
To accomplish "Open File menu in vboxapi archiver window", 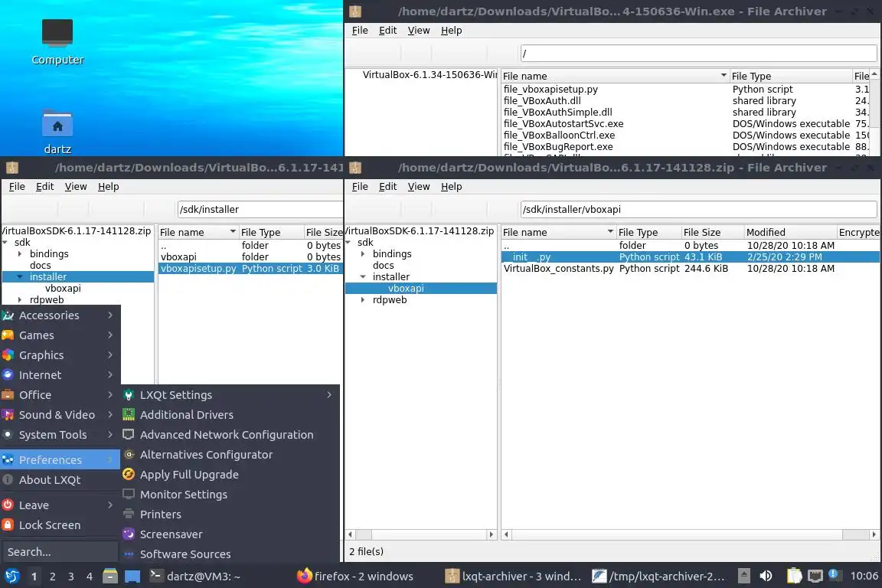I will click(360, 187).
